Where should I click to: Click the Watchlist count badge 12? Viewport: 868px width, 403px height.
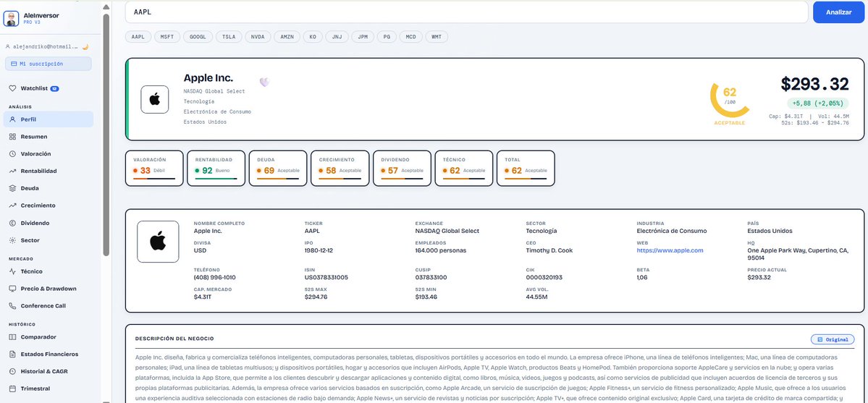pos(55,88)
